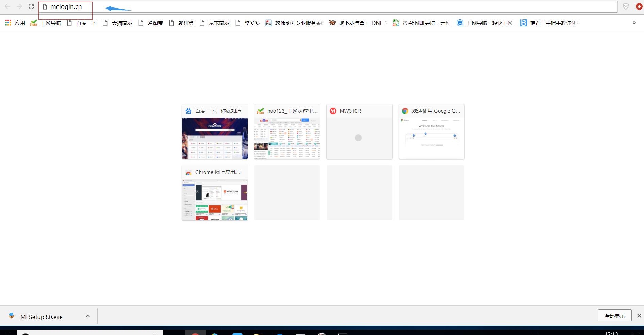Open the 上网导航 - 轻快上网 bookmark
This screenshot has height=335, width=644.
[x=485, y=23]
